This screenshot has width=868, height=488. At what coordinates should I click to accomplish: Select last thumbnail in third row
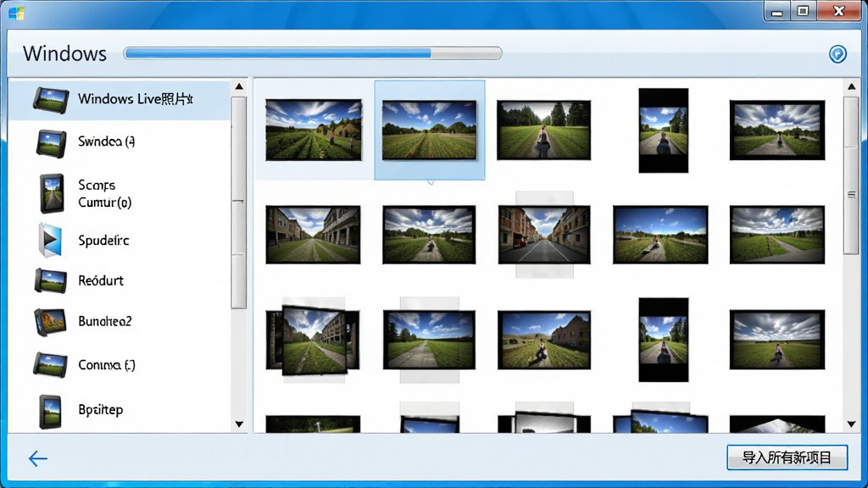(x=777, y=340)
